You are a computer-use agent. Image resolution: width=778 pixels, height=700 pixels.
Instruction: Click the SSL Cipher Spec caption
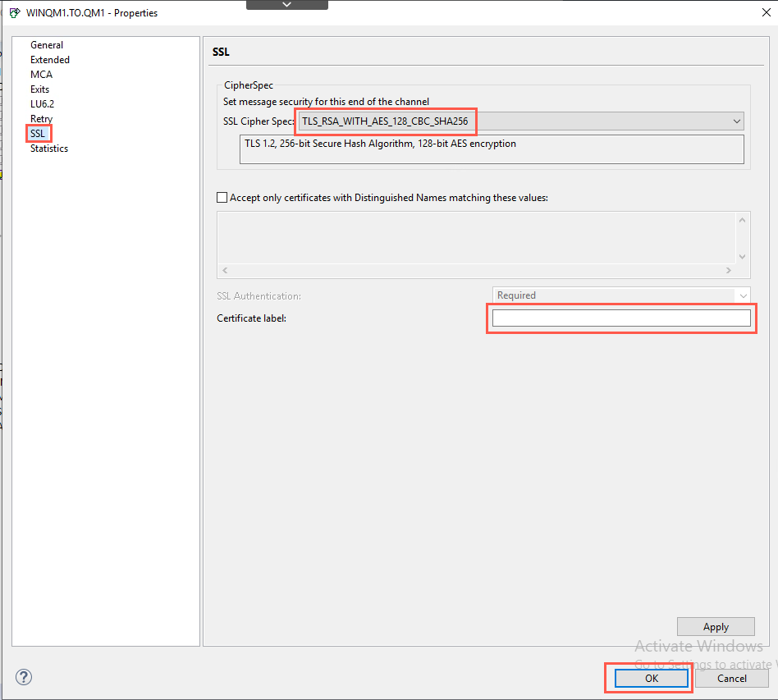(259, 121)
